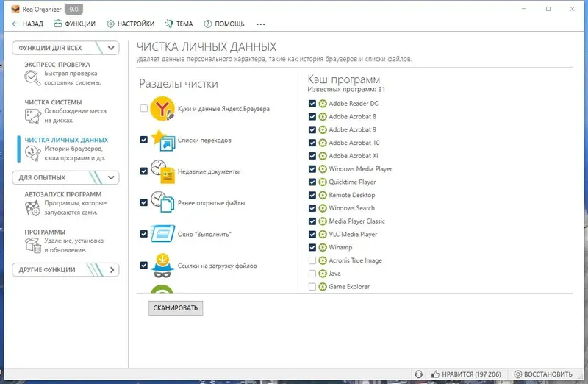Select the Windows Search entry text
The width and height of the screenshot is (588, 384).
click(352, 208)
